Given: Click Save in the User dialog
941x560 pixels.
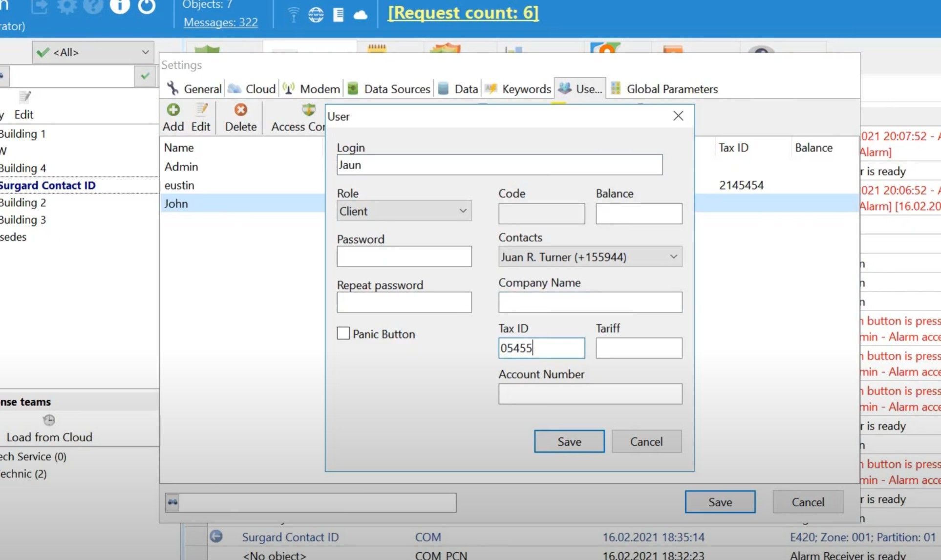Looking at the screenshot, I should click(569, 442).
